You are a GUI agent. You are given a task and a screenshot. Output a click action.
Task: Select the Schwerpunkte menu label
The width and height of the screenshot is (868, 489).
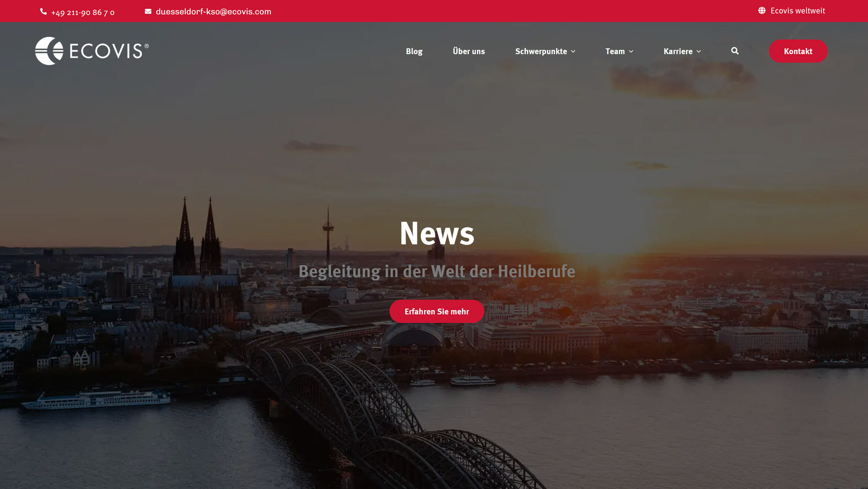pos(541,51)
